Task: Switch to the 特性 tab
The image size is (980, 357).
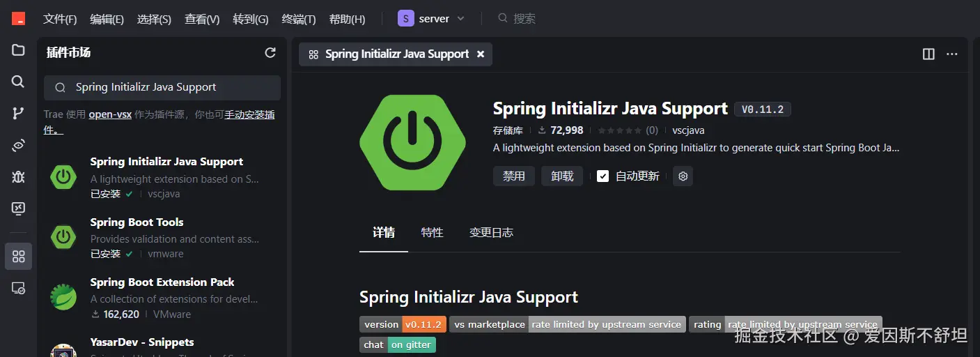Action: pyautogui.click(x=432, y=232)
